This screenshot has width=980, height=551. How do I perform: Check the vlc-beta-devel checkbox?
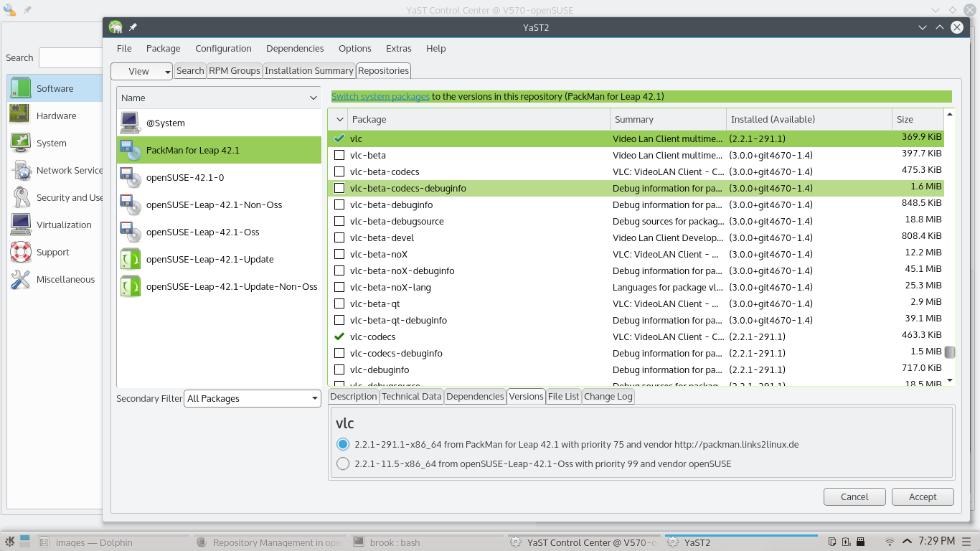(x=339, y=237)
